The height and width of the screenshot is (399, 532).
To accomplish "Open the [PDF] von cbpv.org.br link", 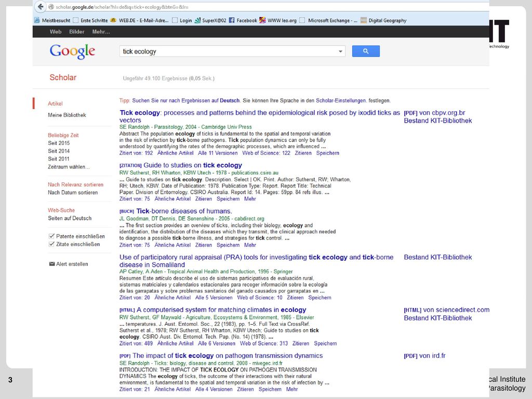I will click(x=434, y=113).
